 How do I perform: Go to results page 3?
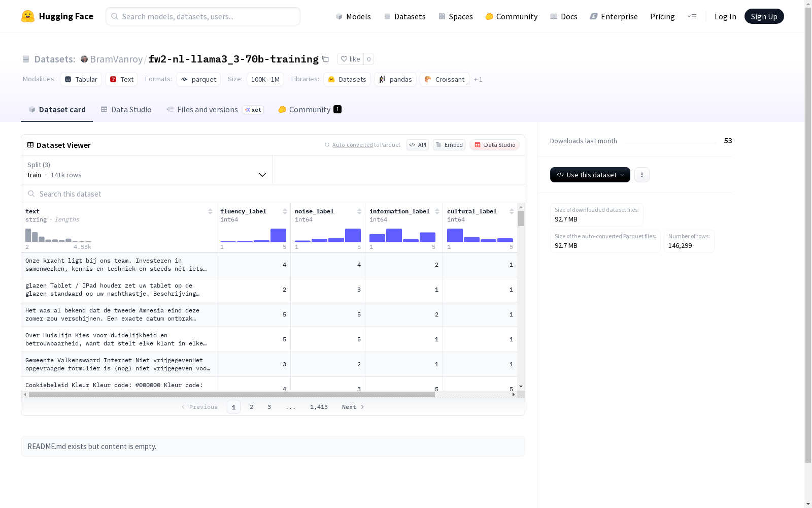(269, 407)
